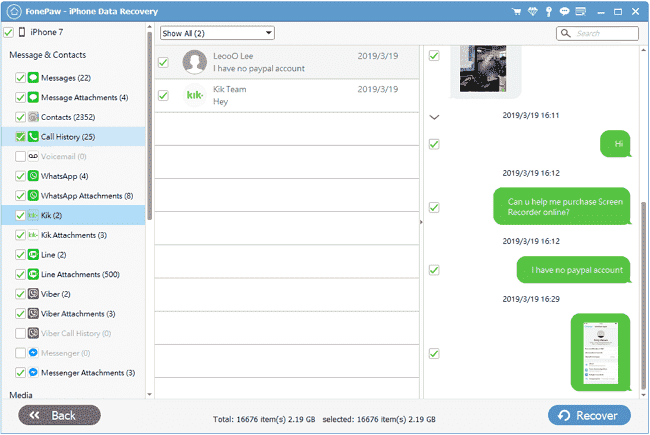650x435 pixels.
Task: Click the Message Attachments icon
Action: pyautogui.click(x=33, y=97)
